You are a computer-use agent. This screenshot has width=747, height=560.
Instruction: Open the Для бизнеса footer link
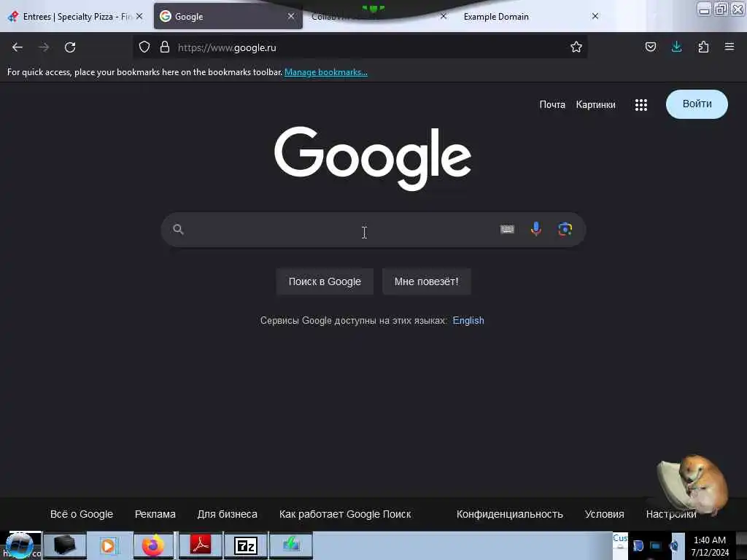pyautogui.click(x=228, y=514)
